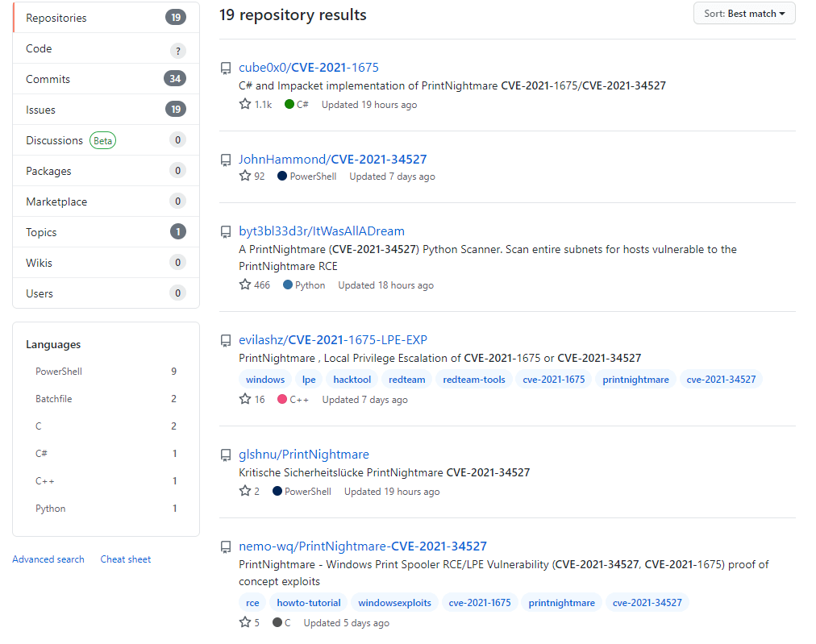The width and height of the screenshot is (816, 644).
Task: Click the Beta badge next to Discussions
Action: pyautogui.click(x=102, y=139)
